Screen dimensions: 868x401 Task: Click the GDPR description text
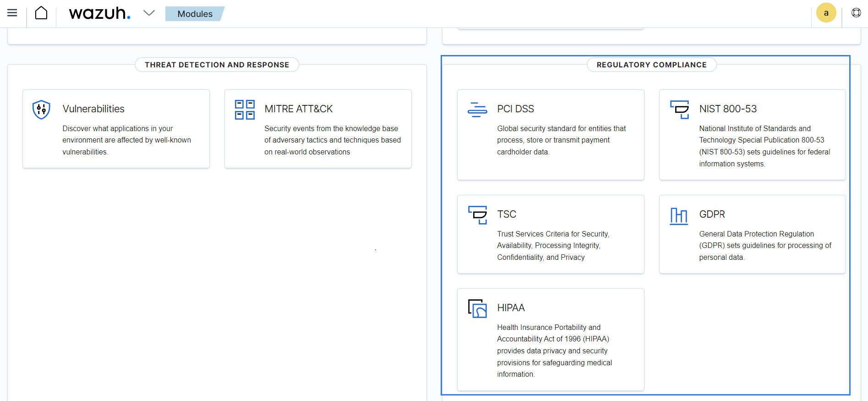click(765, 246)
